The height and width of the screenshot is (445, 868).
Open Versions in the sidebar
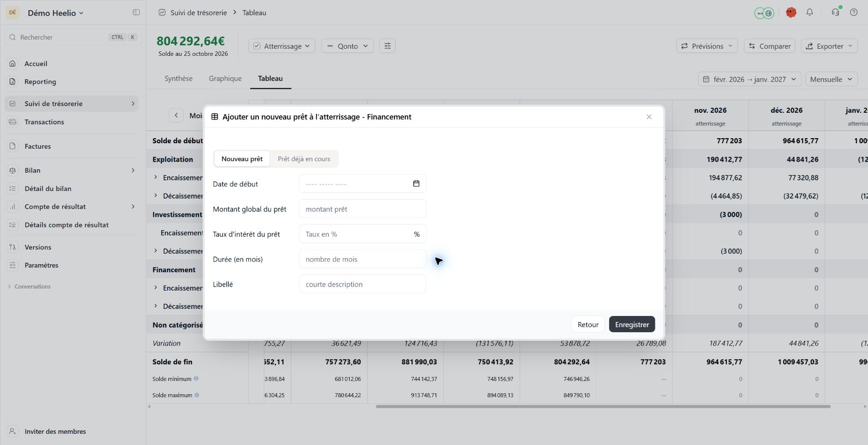[x=71, y=247]
